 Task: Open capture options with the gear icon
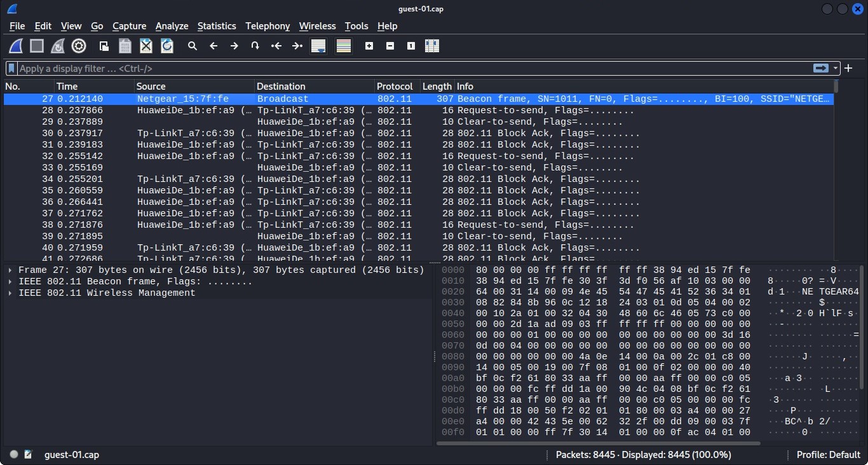tap(79, 46)
